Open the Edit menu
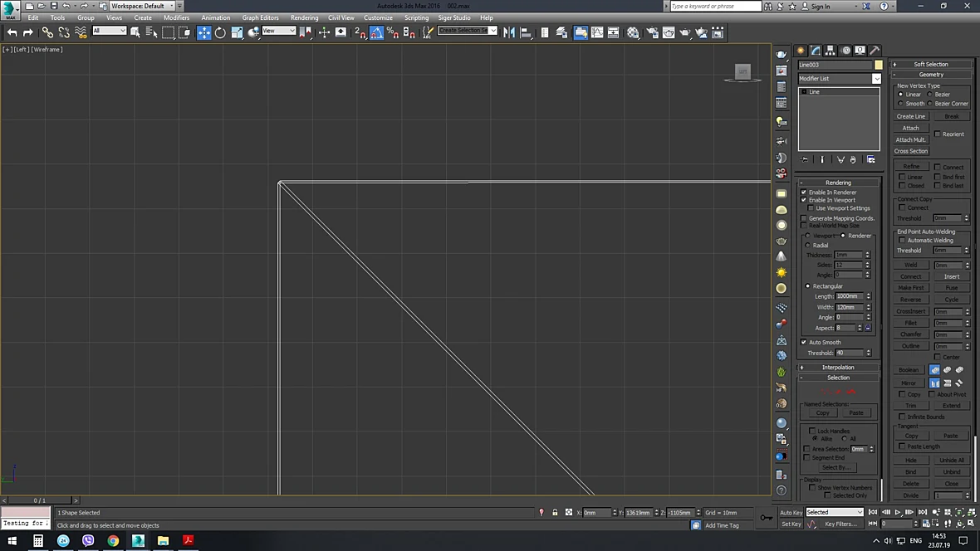This screenshot has height=551, width=980. pyautogui.click(x=33, y=17)
